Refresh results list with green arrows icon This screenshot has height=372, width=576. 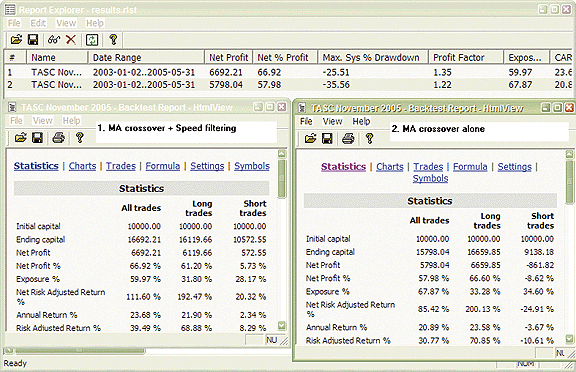[92, 39]
